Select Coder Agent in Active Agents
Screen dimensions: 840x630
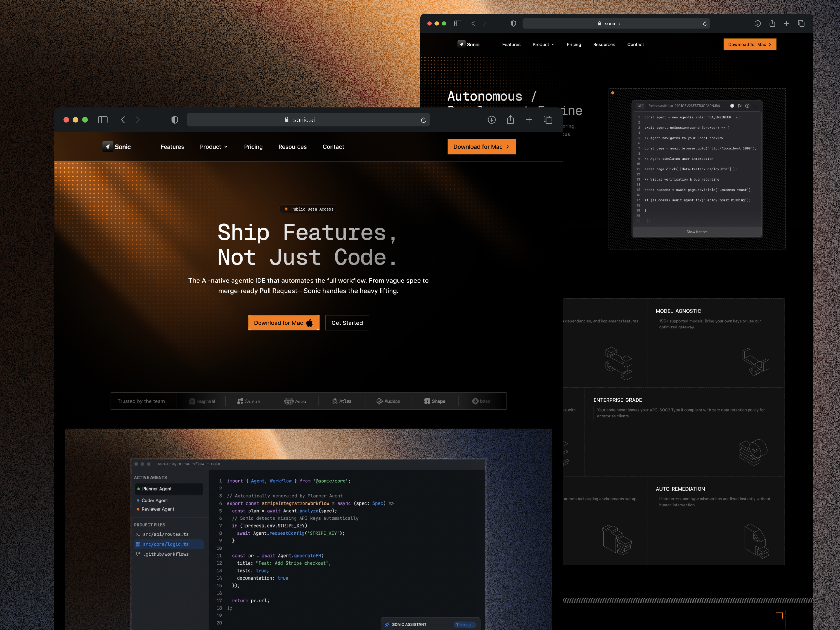click(152, 501)
